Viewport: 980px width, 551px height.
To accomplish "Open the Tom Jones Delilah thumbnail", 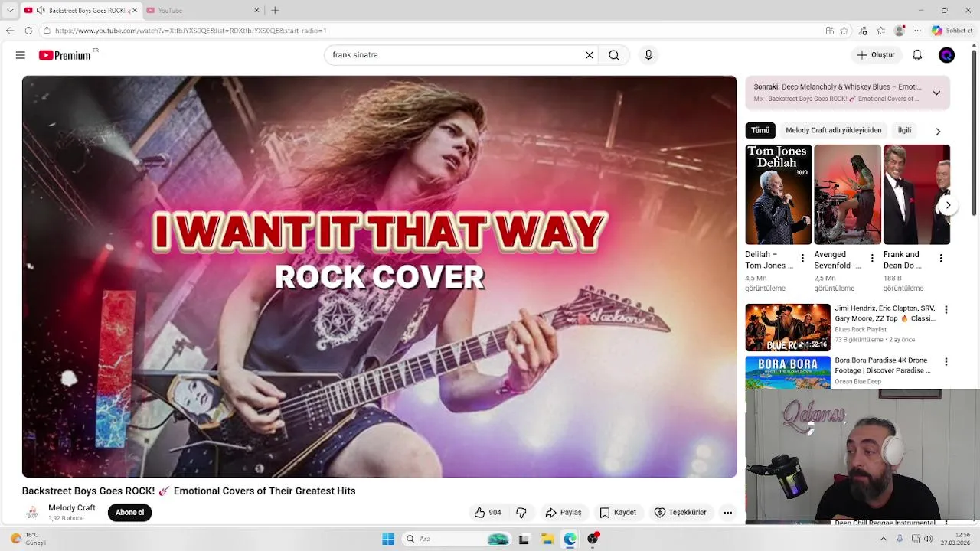I will [778, 194].
